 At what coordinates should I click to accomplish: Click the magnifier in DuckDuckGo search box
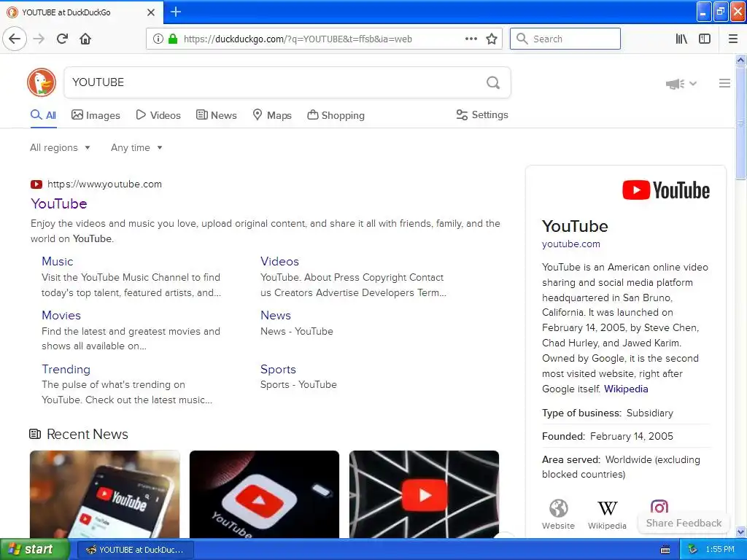click(493, 83)
